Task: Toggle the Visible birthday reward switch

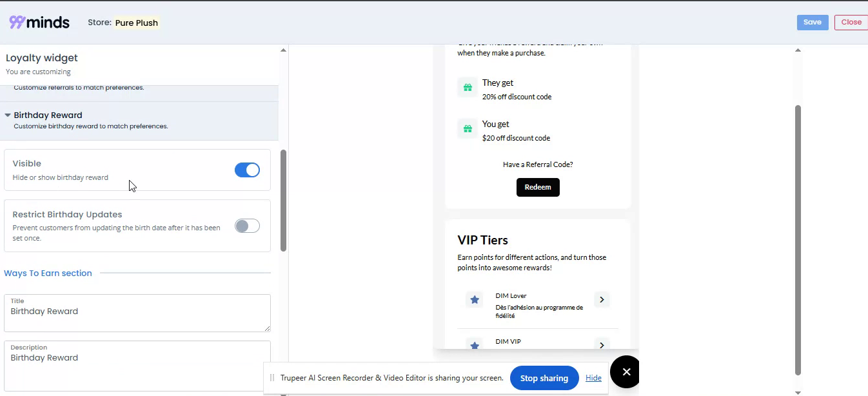Action: tap(247, 170)
